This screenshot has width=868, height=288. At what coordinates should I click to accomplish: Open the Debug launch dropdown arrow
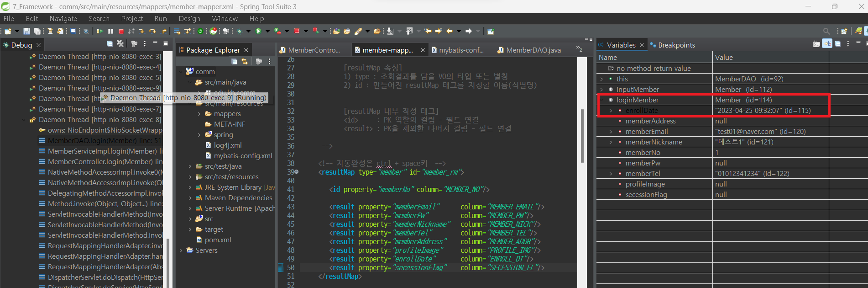pos(248,31)
